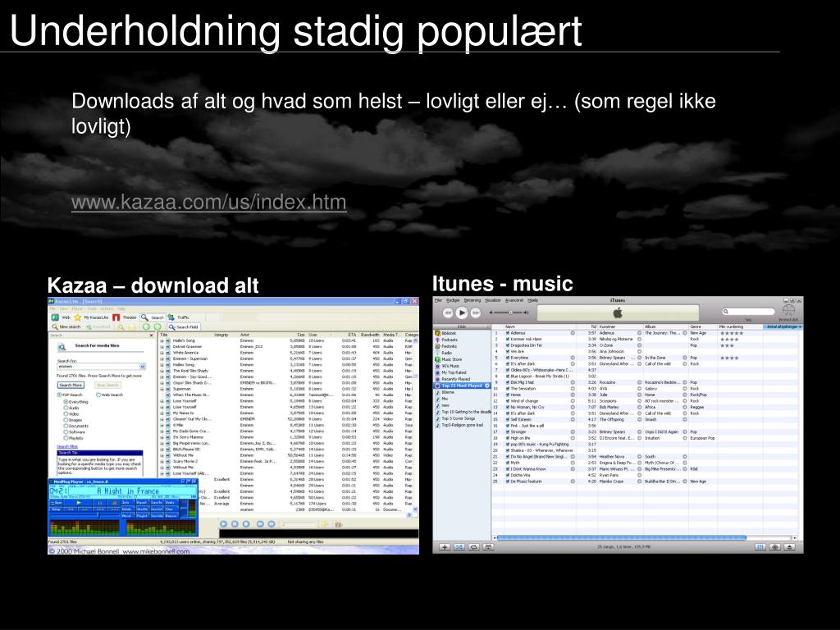This screenshot has width=840, height=630.
Task: Select the Documents media type radio
Action: pos(66,426)
